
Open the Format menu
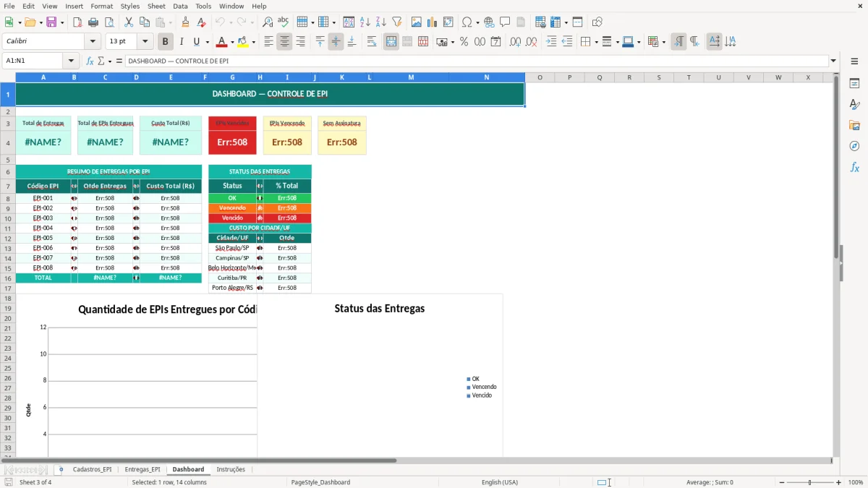pos(101,6)
